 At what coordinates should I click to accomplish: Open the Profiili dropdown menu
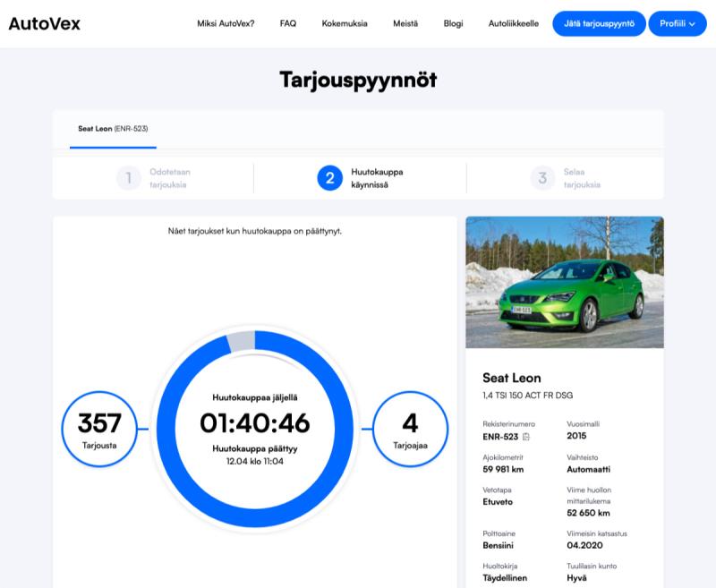(677, 23)
